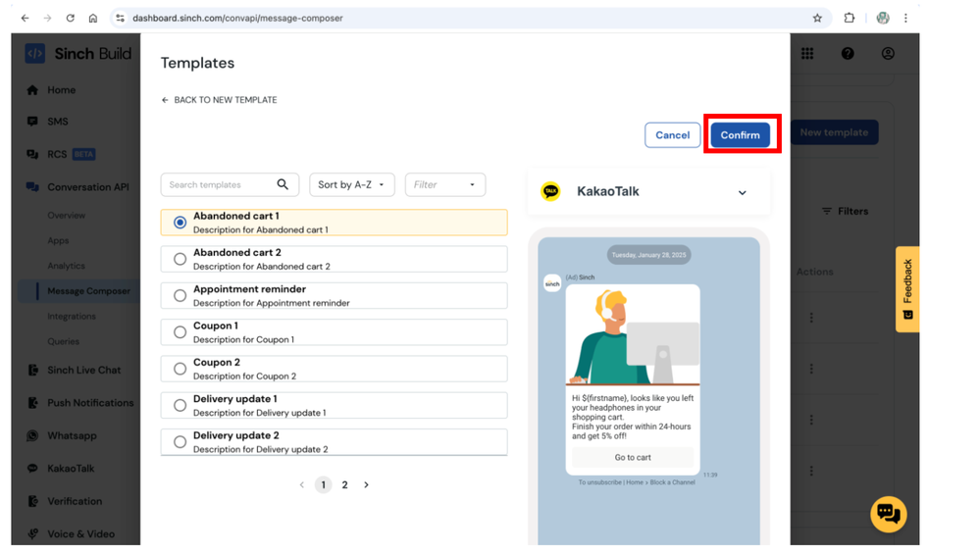
Task: Bookmark page with the star icon
Action: pyautogui.click(x=817, y=18)
